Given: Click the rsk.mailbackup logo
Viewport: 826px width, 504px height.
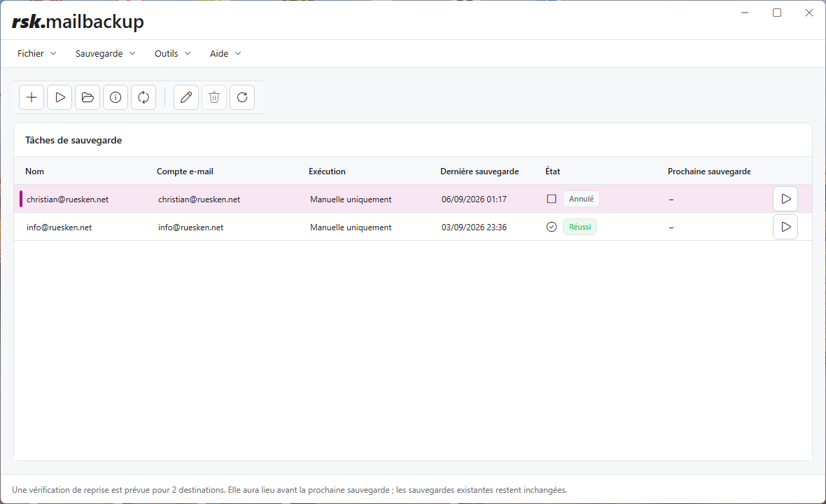Looking at the screenshot, I should pyautogui.click(x=78, y=22).
